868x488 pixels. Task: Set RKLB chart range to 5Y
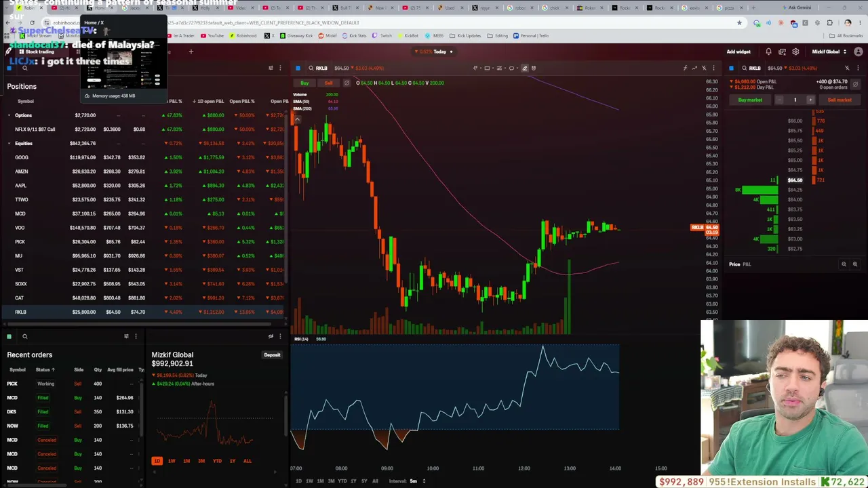[364, 481]
